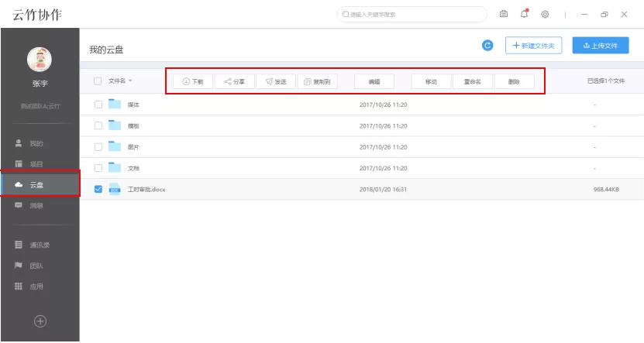This screenshot has width=644, height=343.
Task: Refresh the cloud disk file list
Action: pos(487,46)
